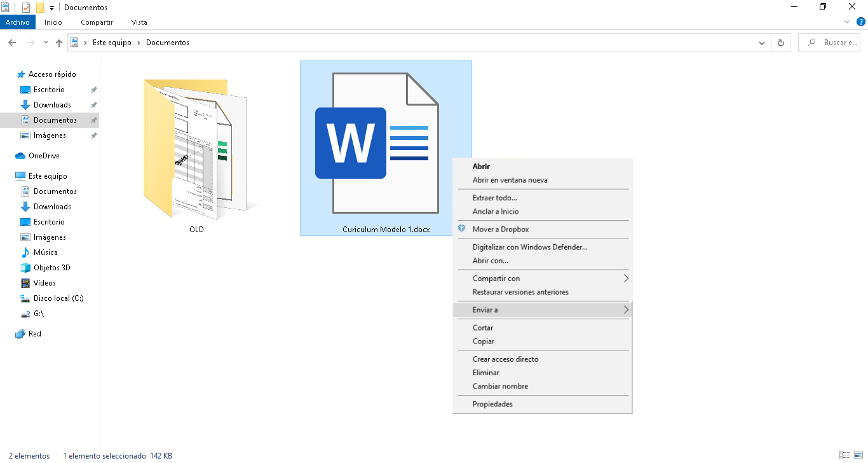Open pinned Escritorio under Acceso rápido

[49, 90]
